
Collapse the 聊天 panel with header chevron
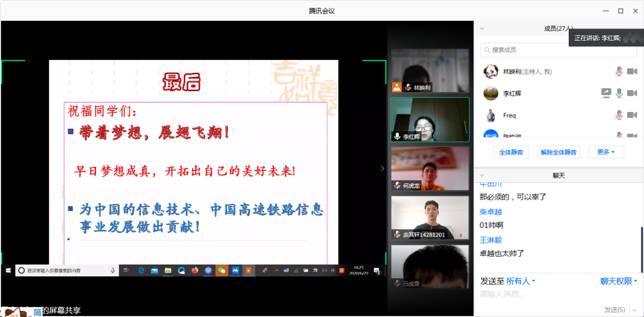point(482,176)
